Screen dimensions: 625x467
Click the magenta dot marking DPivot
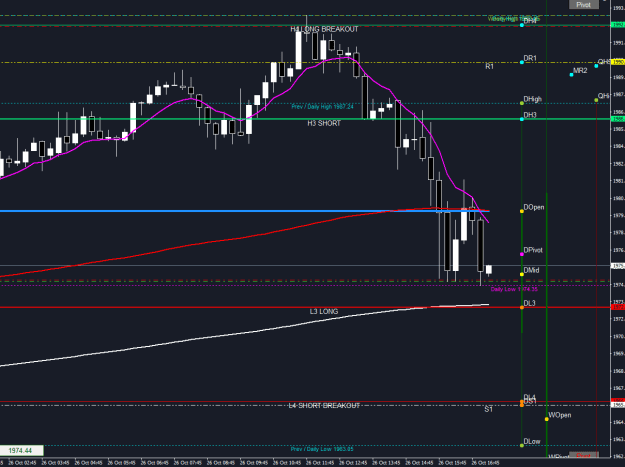click(522, 254)
